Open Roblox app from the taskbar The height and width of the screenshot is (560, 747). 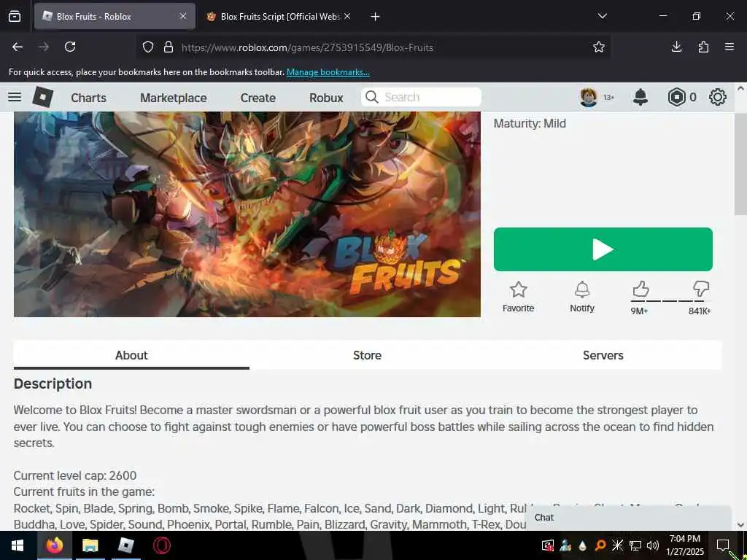click(126, 545)
